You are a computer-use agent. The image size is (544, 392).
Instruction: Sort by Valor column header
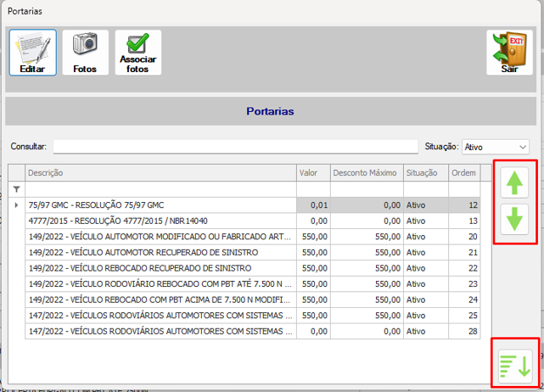(x=313, y=173)
